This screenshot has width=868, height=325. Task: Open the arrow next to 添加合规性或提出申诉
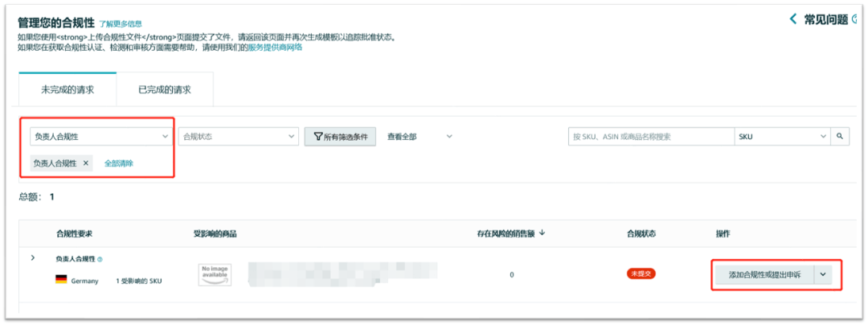pyautogui.click(x=823, y=274)
